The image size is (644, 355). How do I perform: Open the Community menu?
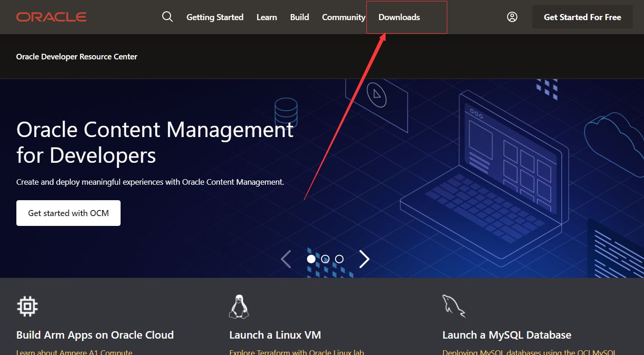click(x=343, y=17)
